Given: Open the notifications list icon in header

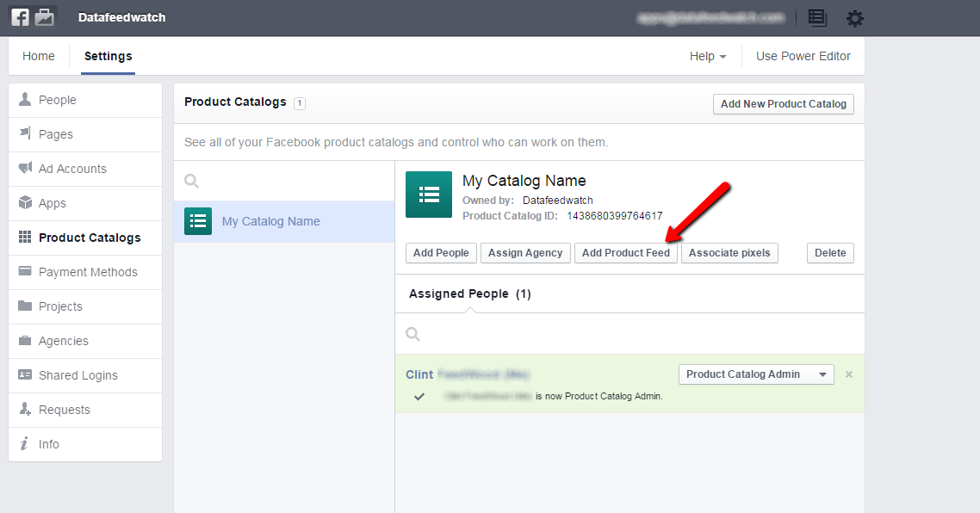Looking at the screenshot, I should (x=816, y=17).
